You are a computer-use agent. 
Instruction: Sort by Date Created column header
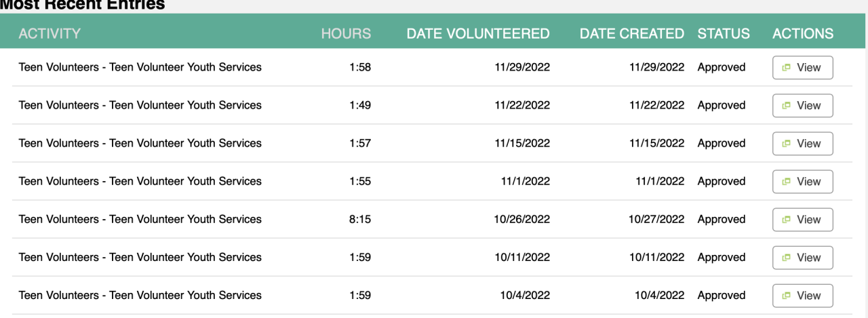point(632,33)
